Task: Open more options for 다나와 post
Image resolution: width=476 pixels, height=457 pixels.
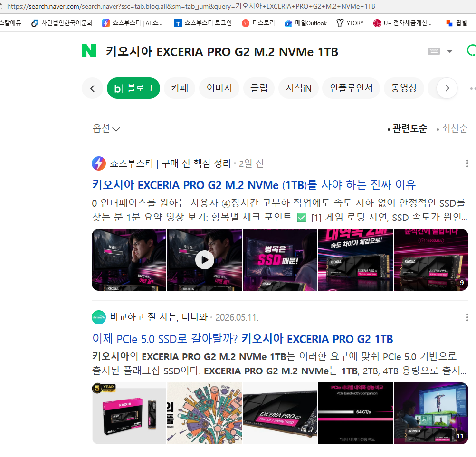Action: [x=467, y=317]
